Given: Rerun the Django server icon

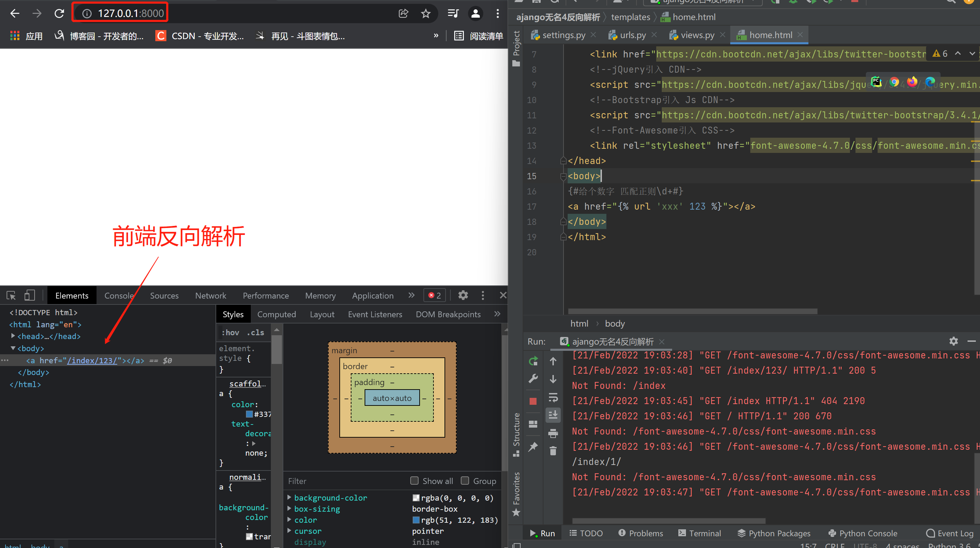Looking at the screenshot, I should point(533,361).
